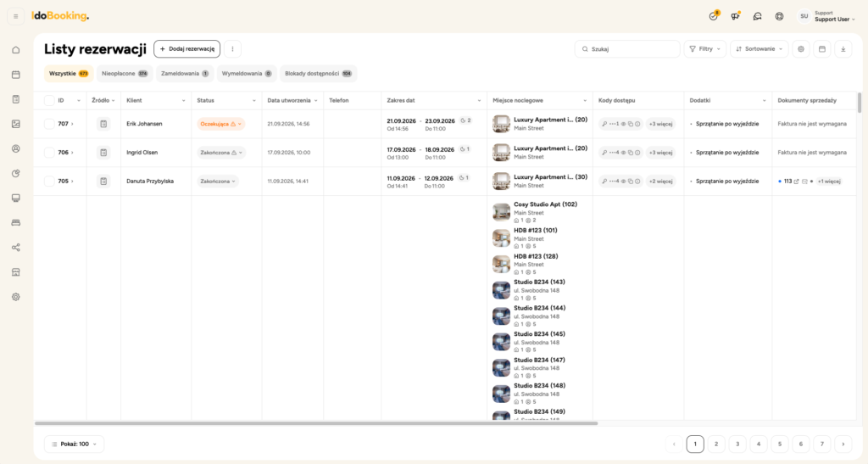The width and height of the screenshot is (868, 464).
Task: Open tasks check icon with orange badge
Action: pyautogui.click(x=714, y=16)
